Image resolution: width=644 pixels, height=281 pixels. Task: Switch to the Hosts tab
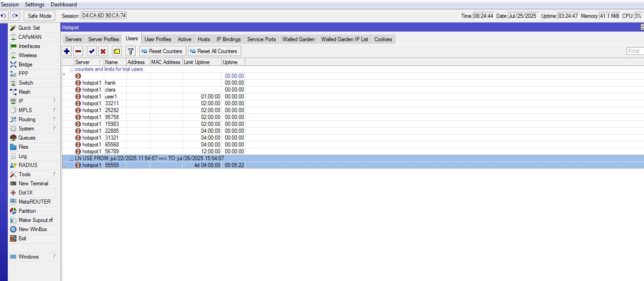coord(204,39)
